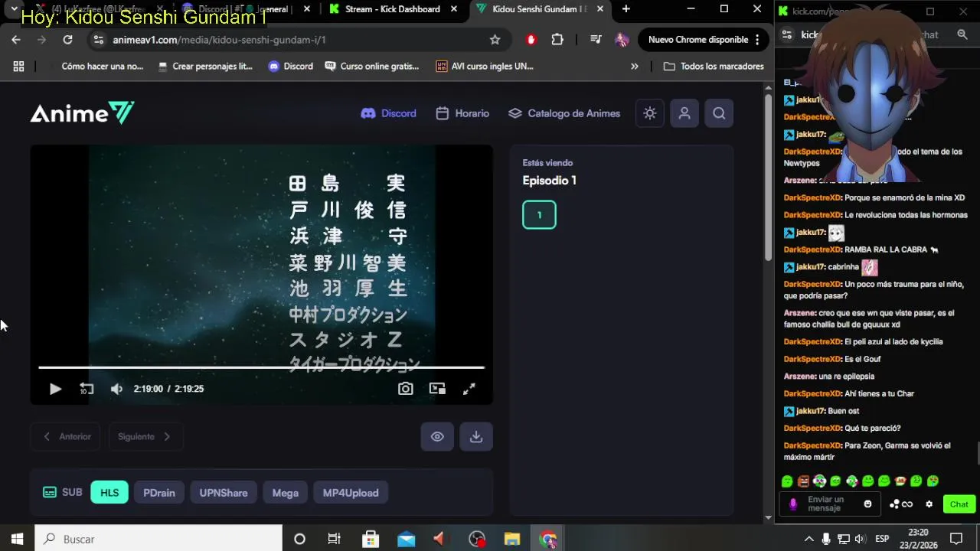Open the Todos los marcadores folder
This screenshot has width=980, height=551.
[x=714, y=67]
